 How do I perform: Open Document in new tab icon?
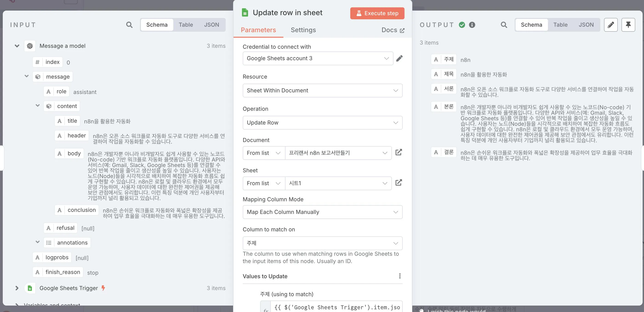click(399, 153)
